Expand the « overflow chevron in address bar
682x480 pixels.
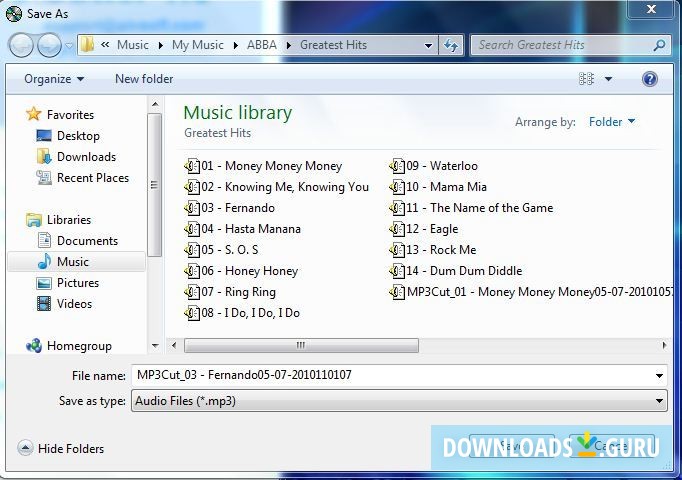pyautogui.click(x=105, y=44)
